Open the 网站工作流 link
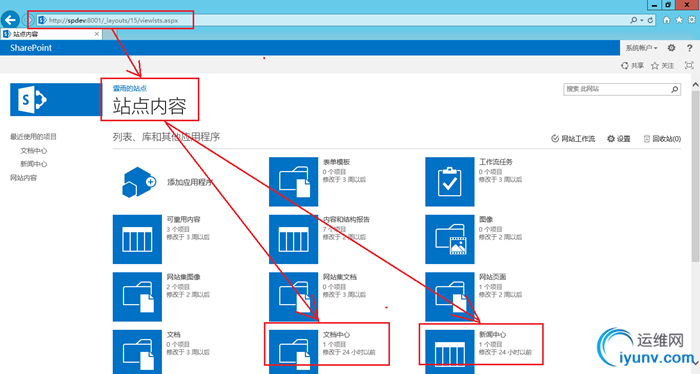700x374 pixels. tap(573, 139)
